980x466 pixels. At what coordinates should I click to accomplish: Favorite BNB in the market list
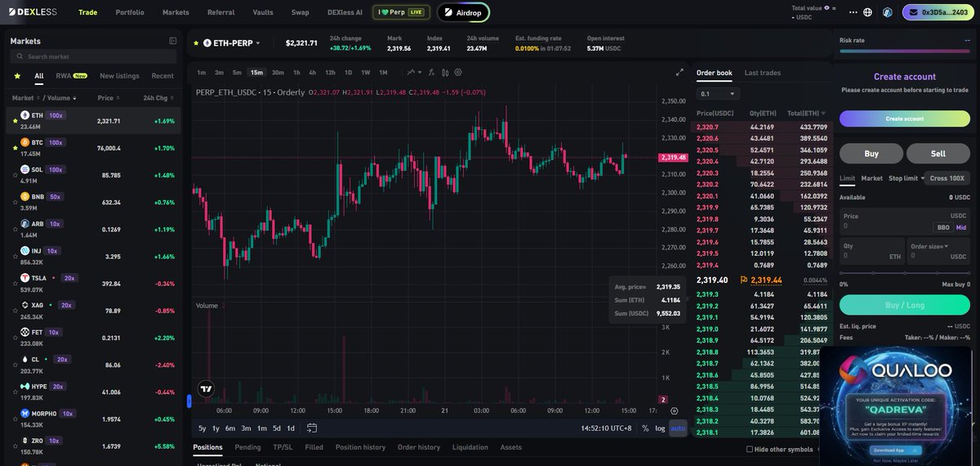pos(14,202)
